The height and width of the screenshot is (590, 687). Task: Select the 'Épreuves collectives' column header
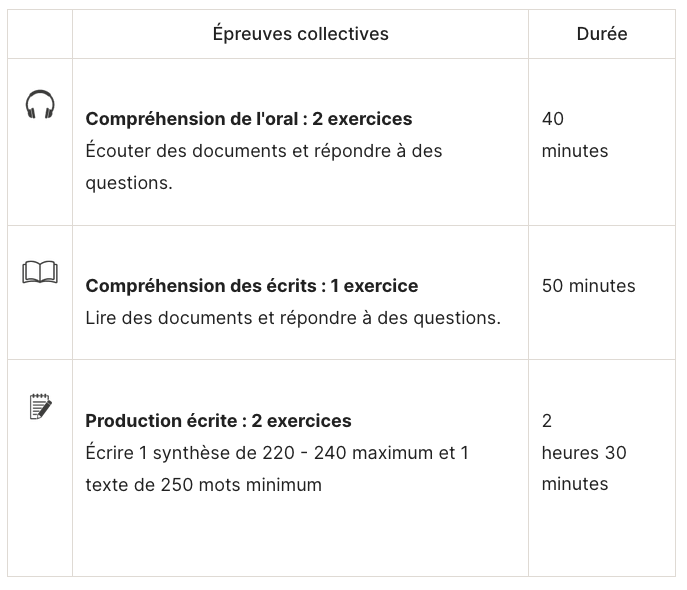(x=301, y=34)
